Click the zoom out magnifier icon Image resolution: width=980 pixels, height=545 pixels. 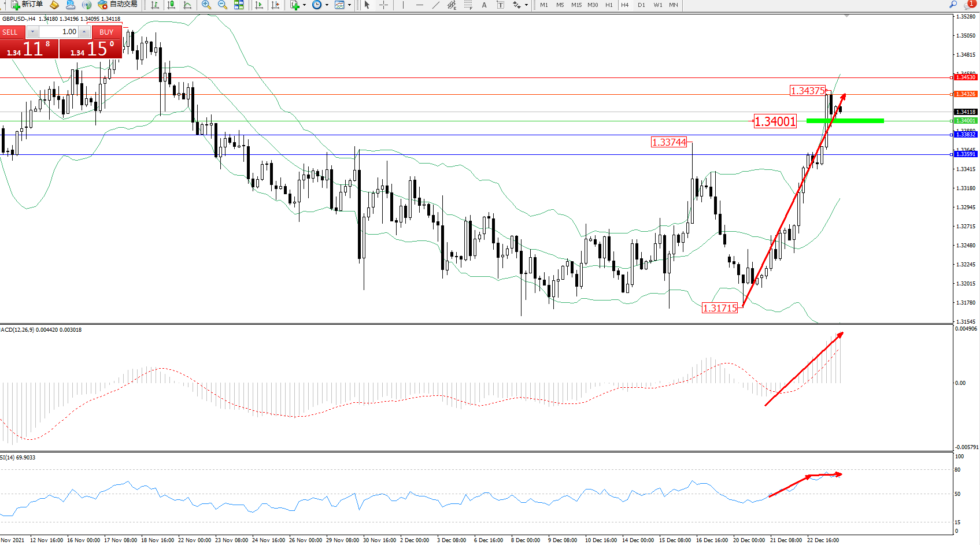pos(222,5)
